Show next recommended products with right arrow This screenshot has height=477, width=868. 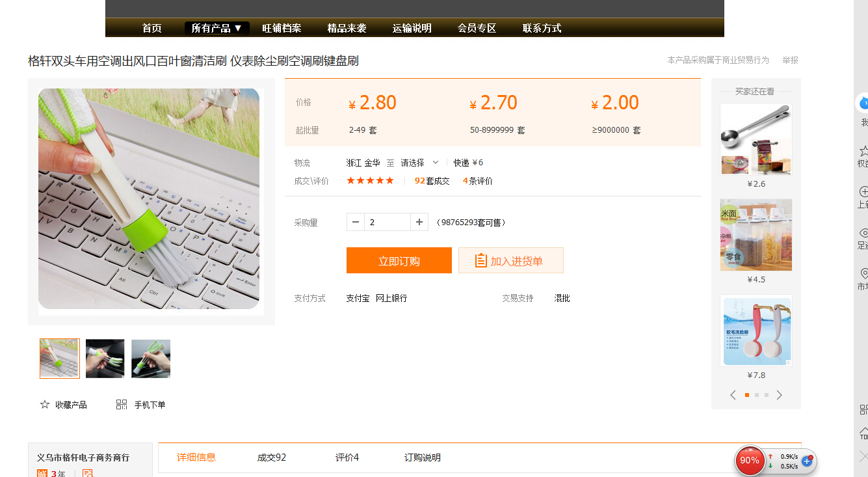(x=780, y=395)
